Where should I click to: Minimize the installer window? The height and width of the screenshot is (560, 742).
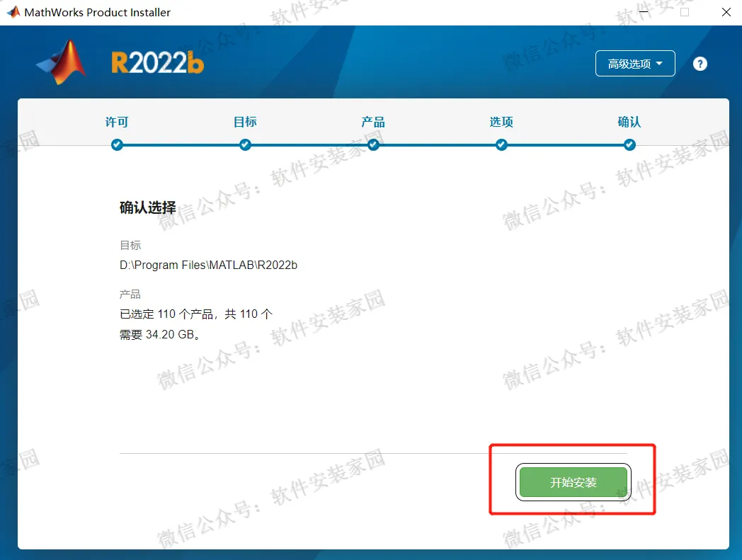pos(644,12)
